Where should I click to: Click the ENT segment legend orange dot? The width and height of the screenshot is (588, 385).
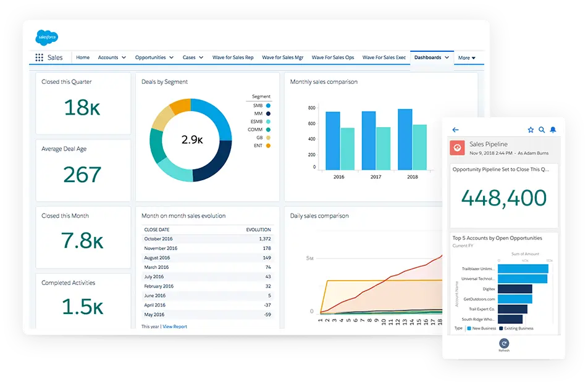[x=268, y=146]
